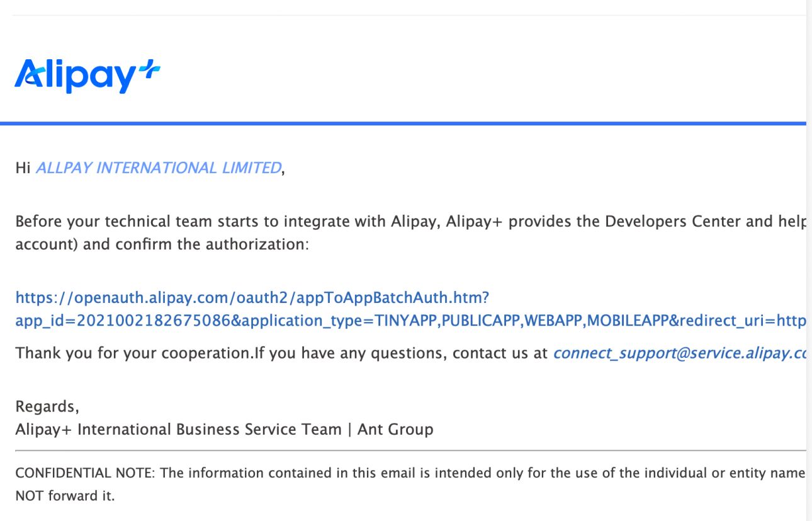
Task: Click the right-edge vertical scrollbar
Action: [809, 252]
